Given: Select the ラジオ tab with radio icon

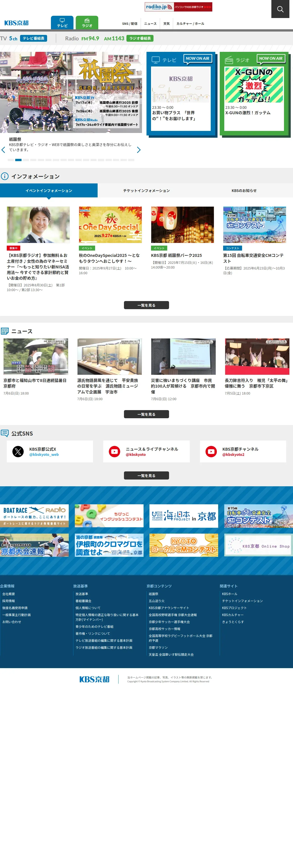Looking at the screenshot, I should pyautogui.click(x=87, y=23).
